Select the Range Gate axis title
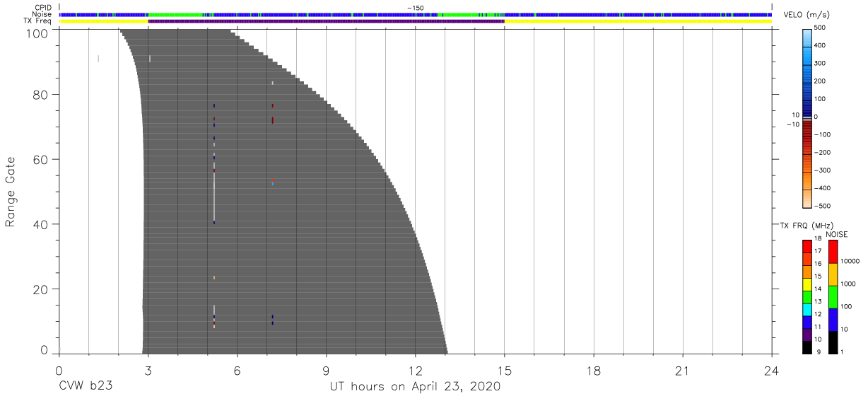Screen dimensions: 868x401 tap(11, 191)
